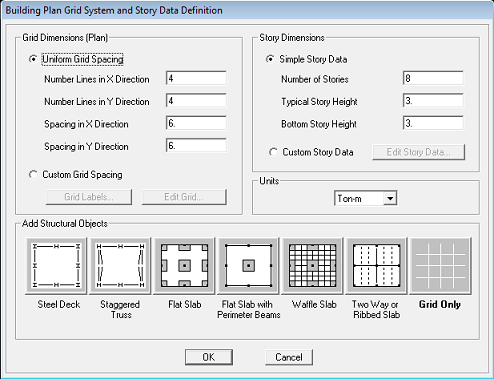Click the Grid Labels button

click(x=89, y=197)
